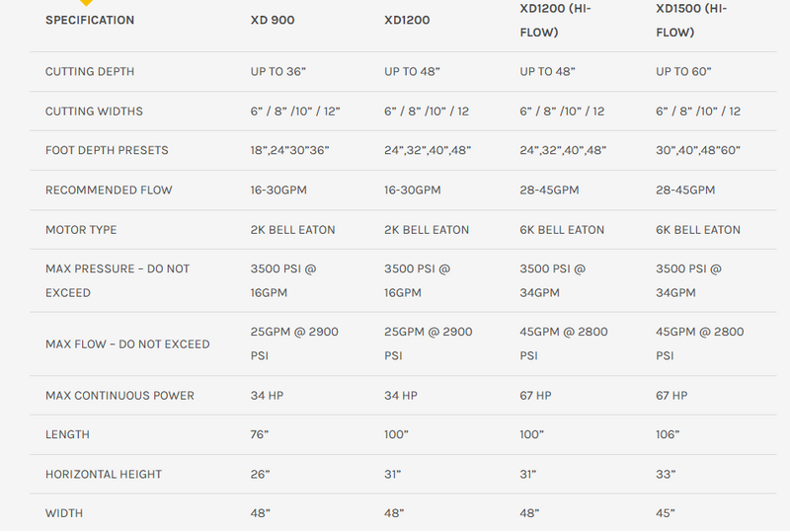790x532 pixels.
Task: Click the 76" length value
Action: pos(261,435)
